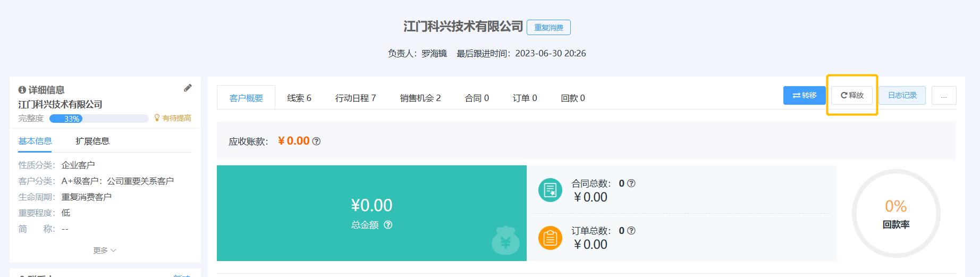The width and height of the screenshot is (980, 277).
Task: Click the teal ¥0.00 总金额 card
Action: [371, 213]
